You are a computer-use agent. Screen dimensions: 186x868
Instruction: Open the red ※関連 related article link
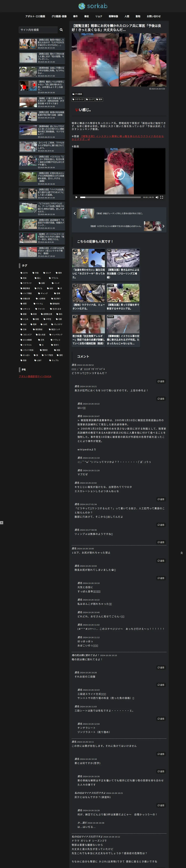click(118, 138)
